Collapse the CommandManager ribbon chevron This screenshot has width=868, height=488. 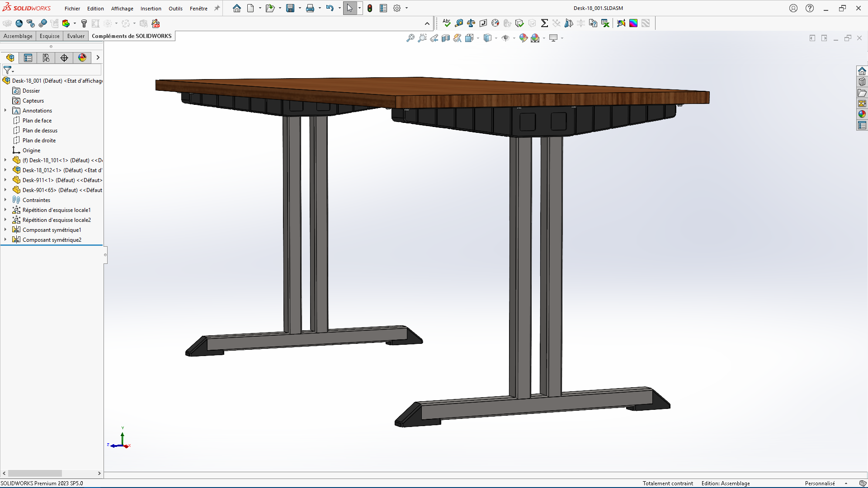pos(427,23)
